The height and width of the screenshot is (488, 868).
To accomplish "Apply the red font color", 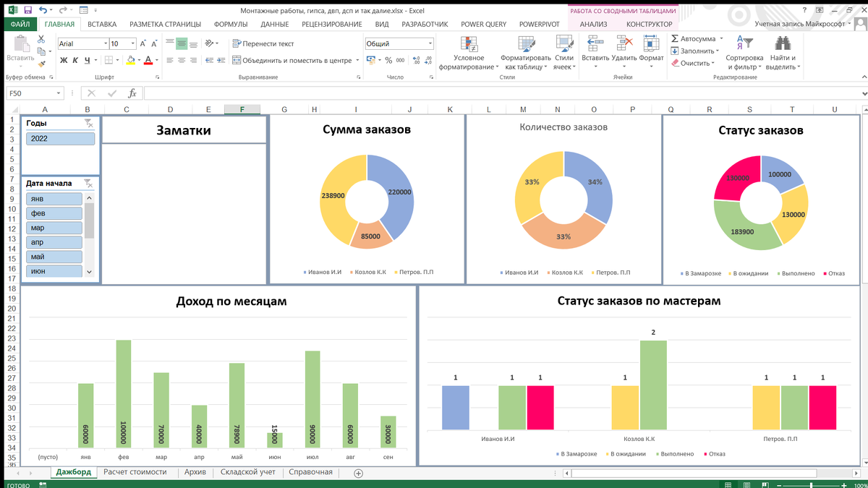I will pyautogui.click(x=148, y=61).
